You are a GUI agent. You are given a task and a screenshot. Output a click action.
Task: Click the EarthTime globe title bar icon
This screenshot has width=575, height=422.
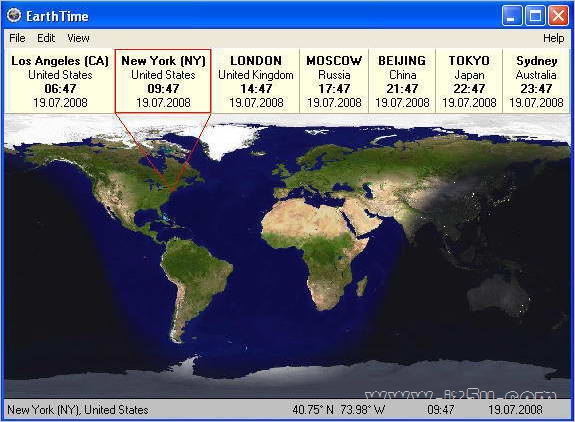click(14, 15)
